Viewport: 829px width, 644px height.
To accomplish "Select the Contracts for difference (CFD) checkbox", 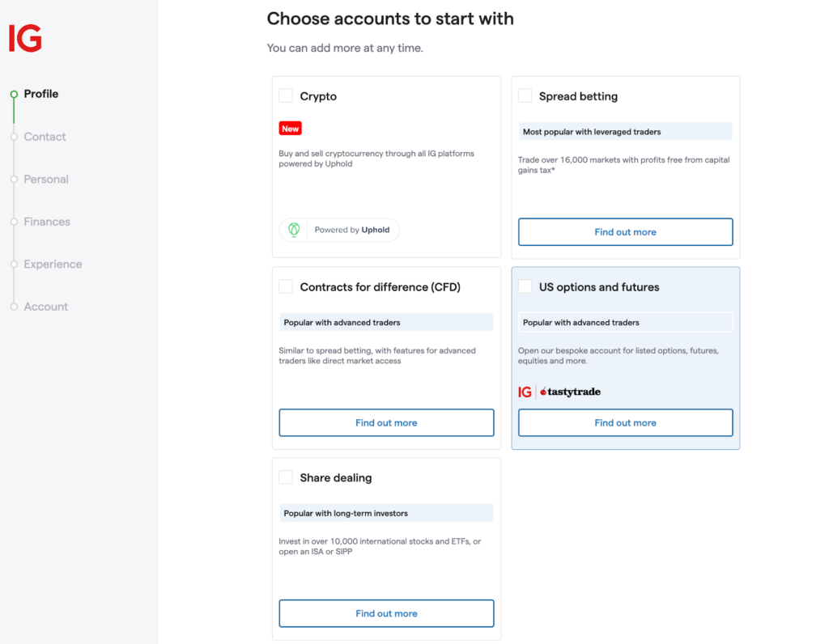I will tap(286, 286).
